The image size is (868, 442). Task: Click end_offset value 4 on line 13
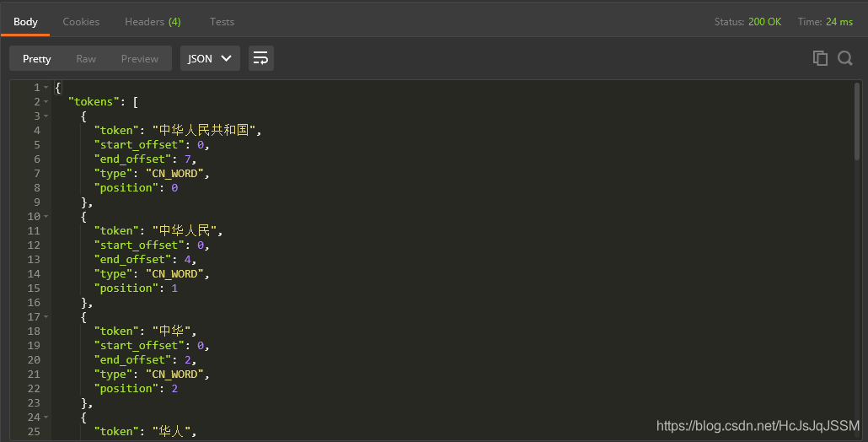[188, 259]
